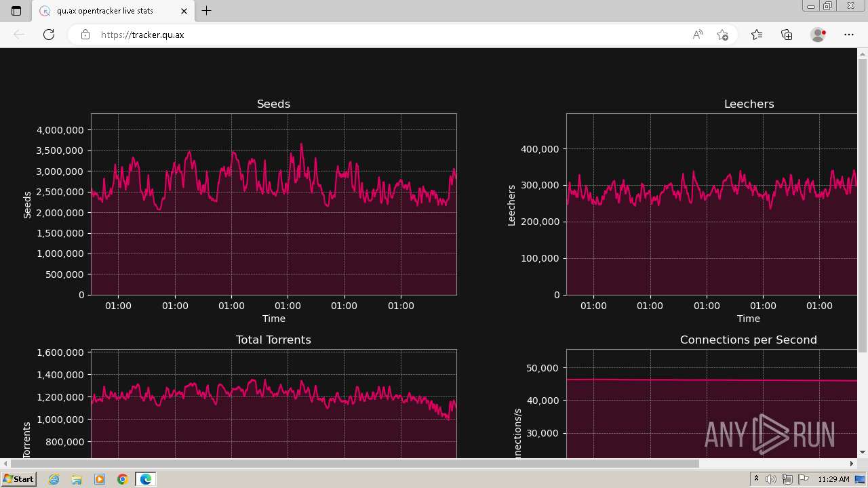Show hidden system tray icons
The image size is (868, 488).
(x=757, y=479)
